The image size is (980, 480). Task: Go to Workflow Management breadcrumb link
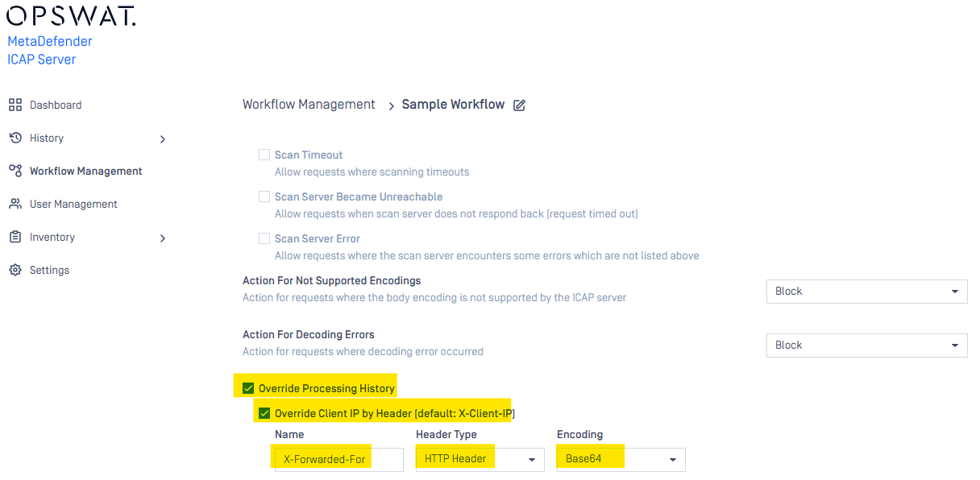[309, 105]
